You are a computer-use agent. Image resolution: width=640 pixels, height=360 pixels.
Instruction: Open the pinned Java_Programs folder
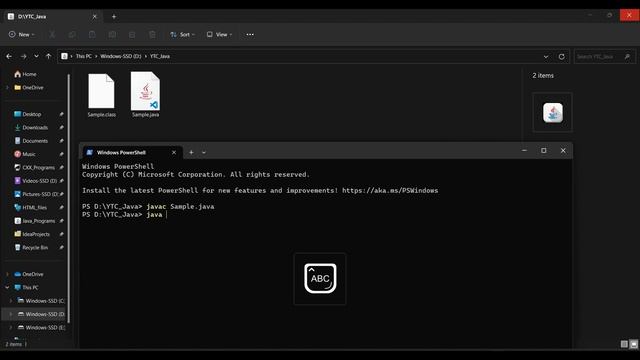point(34,221)
